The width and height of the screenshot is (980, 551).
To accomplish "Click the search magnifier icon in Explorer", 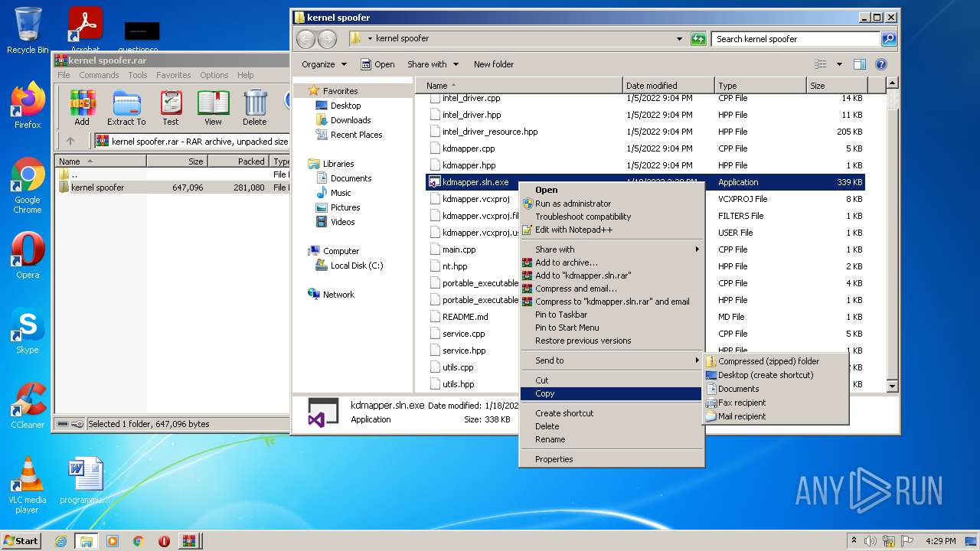I will pyautogui.click(x=888, y=39).
